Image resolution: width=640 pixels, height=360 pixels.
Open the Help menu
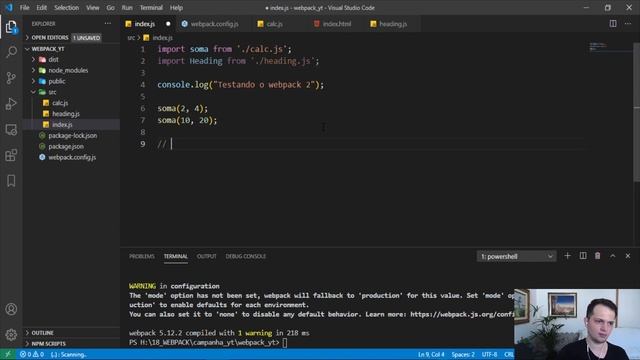pos(176,8)
